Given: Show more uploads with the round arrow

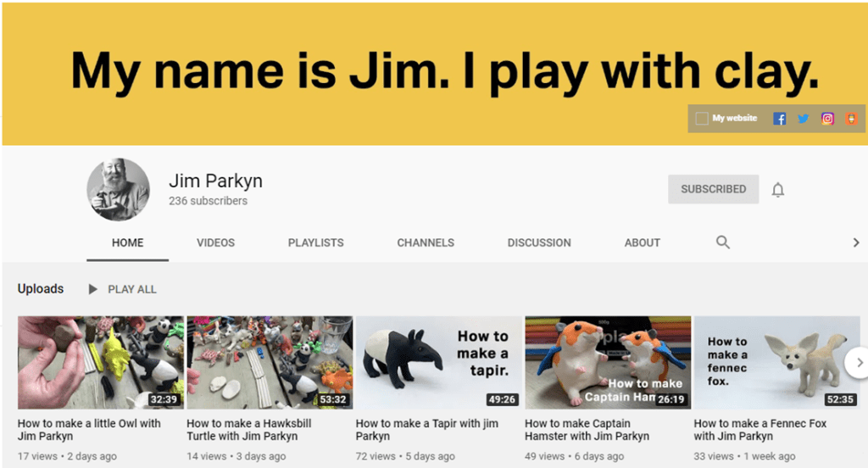Looking at the screenshot, I should point(858,363).
